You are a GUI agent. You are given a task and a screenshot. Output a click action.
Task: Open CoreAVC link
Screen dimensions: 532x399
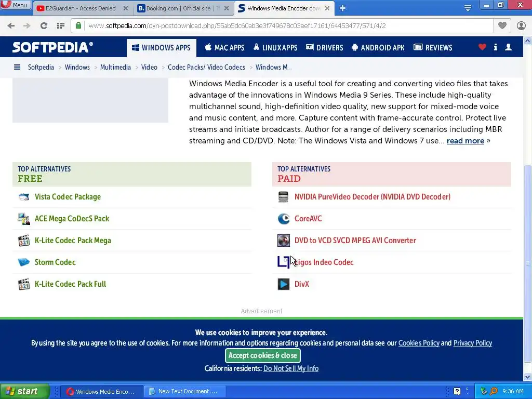308,219
